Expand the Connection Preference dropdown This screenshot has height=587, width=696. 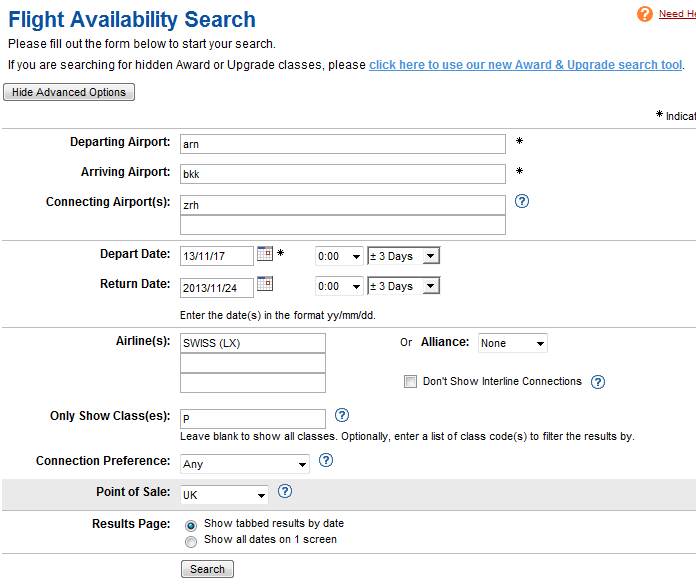(245, 464)
